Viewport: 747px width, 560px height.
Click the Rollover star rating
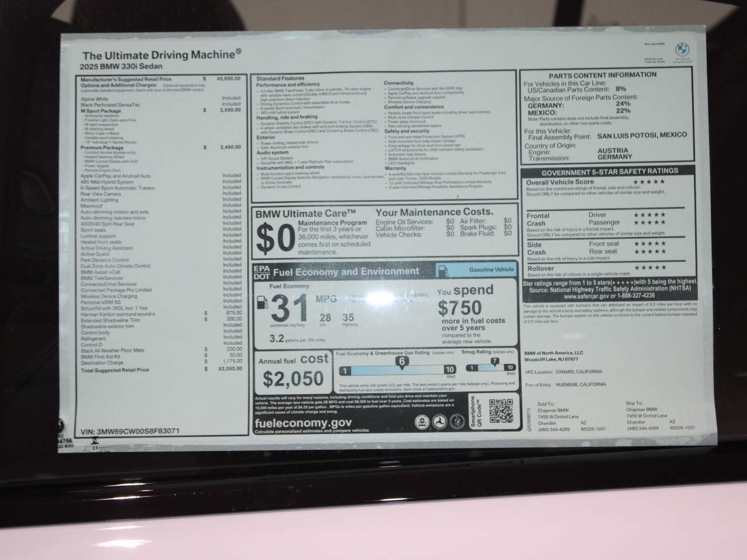point(649,268)
